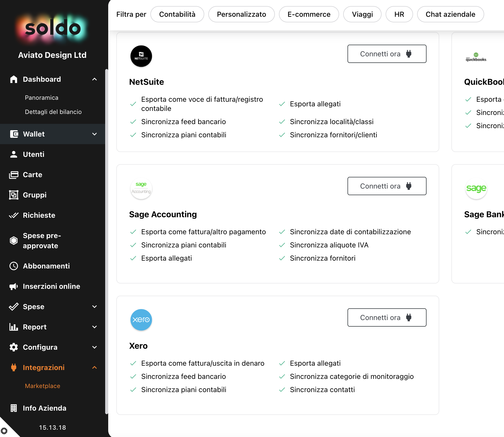
Task: Click the sidebar vertical scrollbar
Action: click(107, 241)
